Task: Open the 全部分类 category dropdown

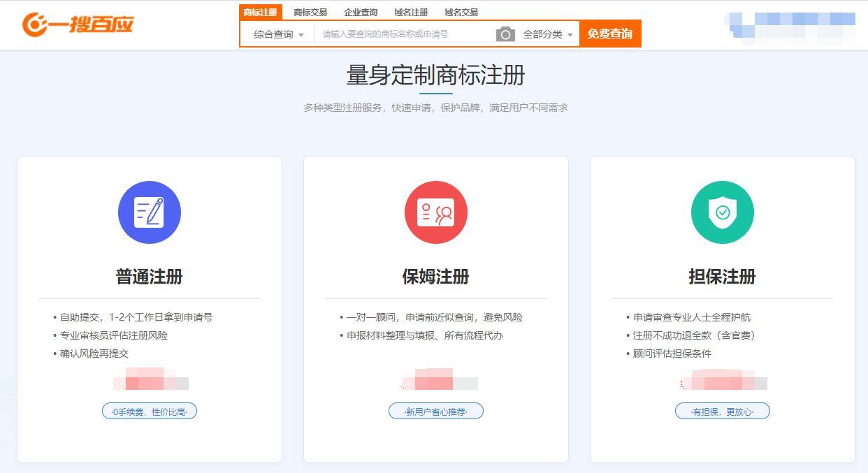Action: [548, 34]
